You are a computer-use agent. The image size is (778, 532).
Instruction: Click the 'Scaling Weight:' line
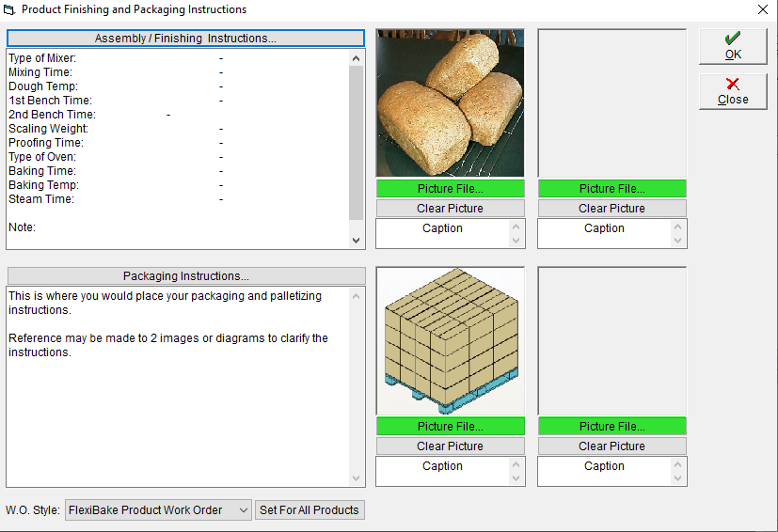(x=48, y=129)
